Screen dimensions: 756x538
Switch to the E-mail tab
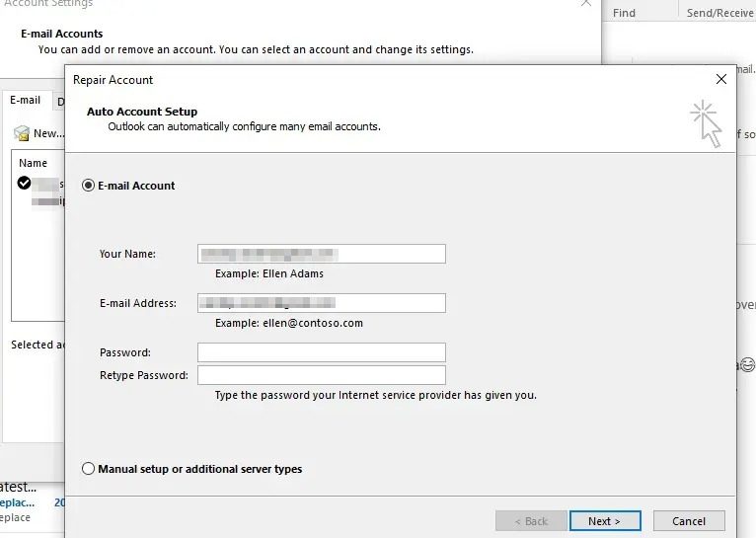point(26,101)
